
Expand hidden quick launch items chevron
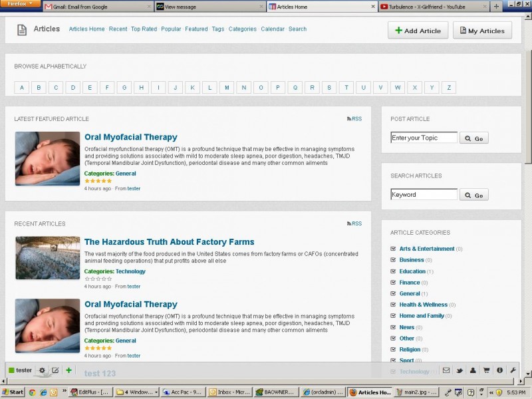point(64,390)
